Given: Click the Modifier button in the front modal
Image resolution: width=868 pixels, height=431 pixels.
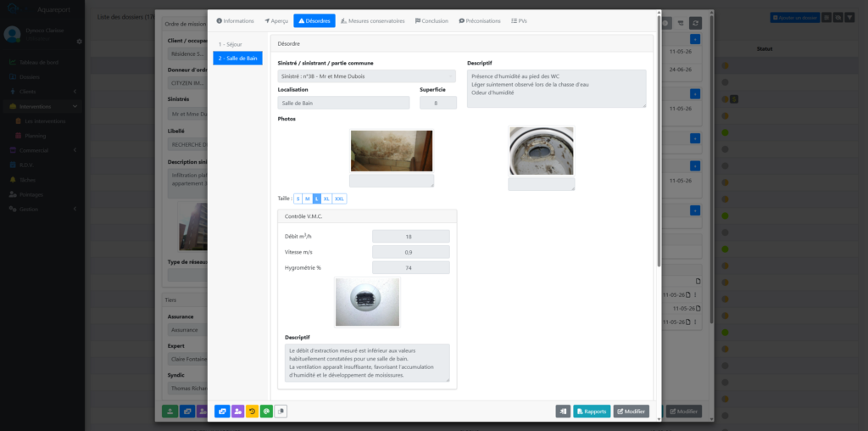Looking at the screenshot, I should tap(631, 411).
